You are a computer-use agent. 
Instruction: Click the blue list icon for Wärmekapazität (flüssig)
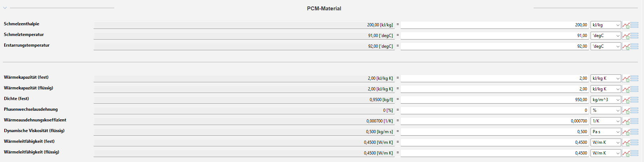pos(634,89)
